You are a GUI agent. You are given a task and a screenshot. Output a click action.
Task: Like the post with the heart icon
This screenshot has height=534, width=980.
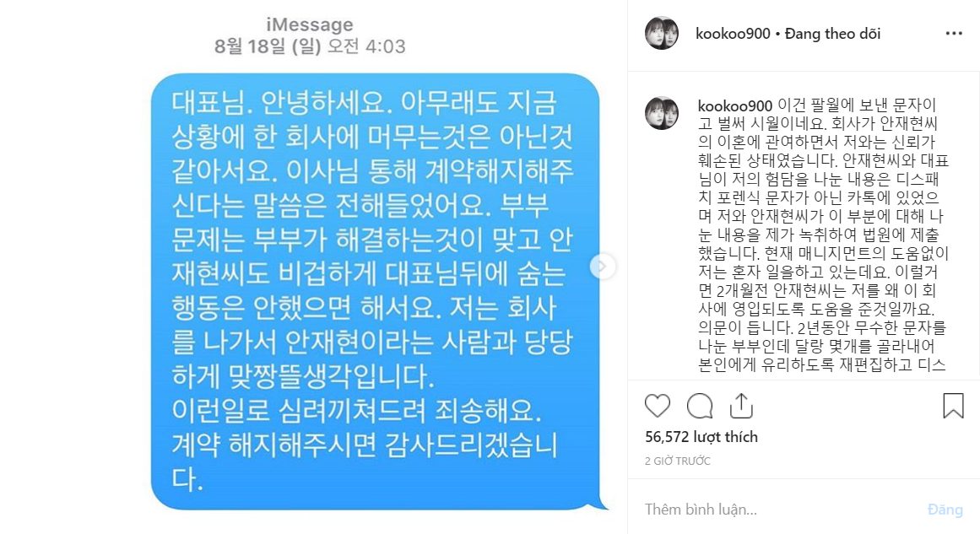[x=658, y=406]
